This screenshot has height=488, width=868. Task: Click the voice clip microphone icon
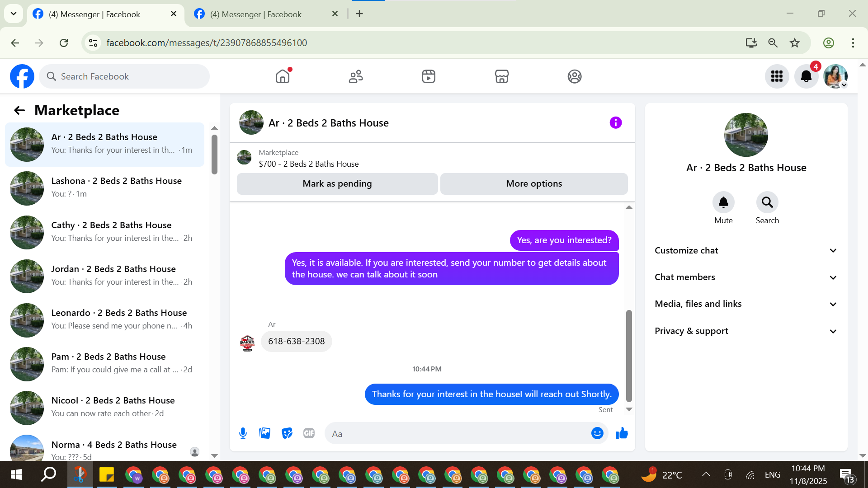243,433
